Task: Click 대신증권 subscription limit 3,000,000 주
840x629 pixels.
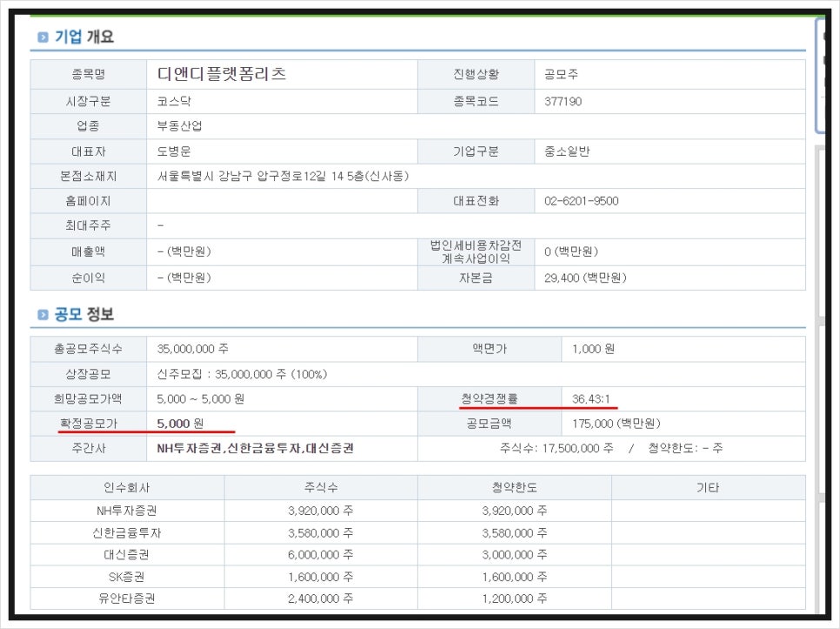Action: [514, 554]
